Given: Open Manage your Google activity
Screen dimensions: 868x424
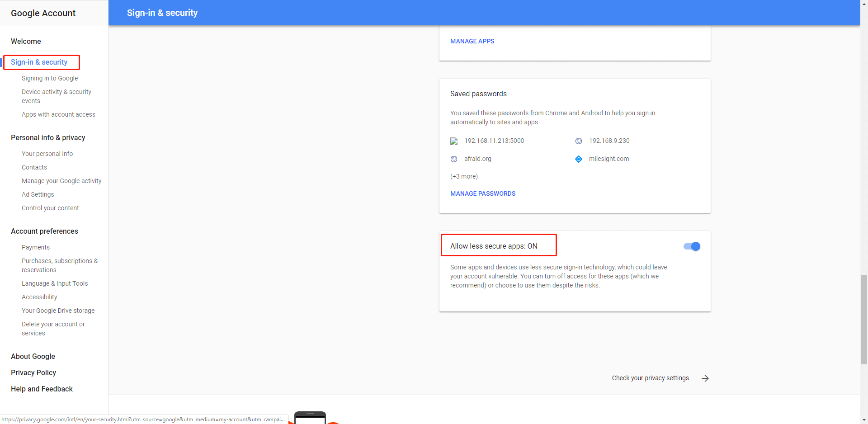Looking at the screenshot, I should (x=61, y=181).
